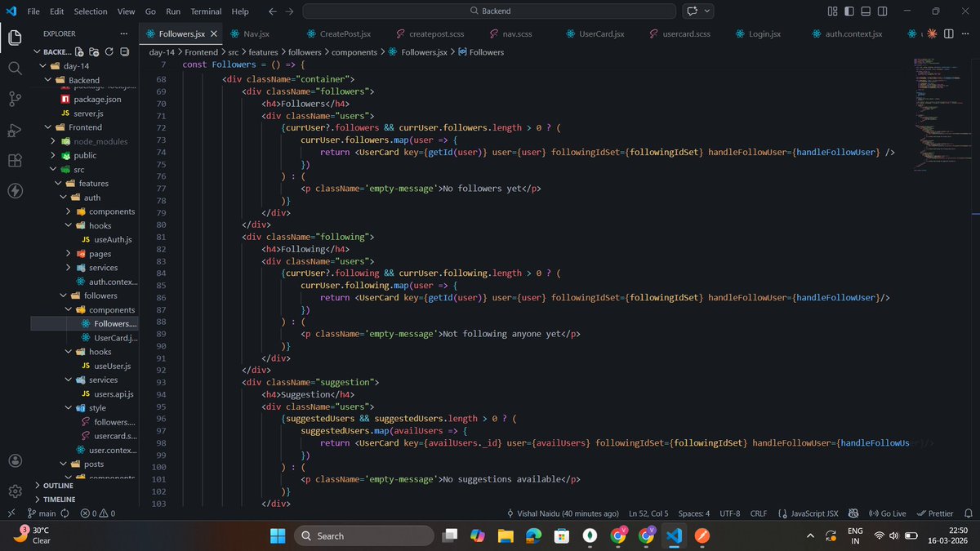Change Spaces: 4 indentation setting
This screenshot has width=980, height=551.
[693, 513]
